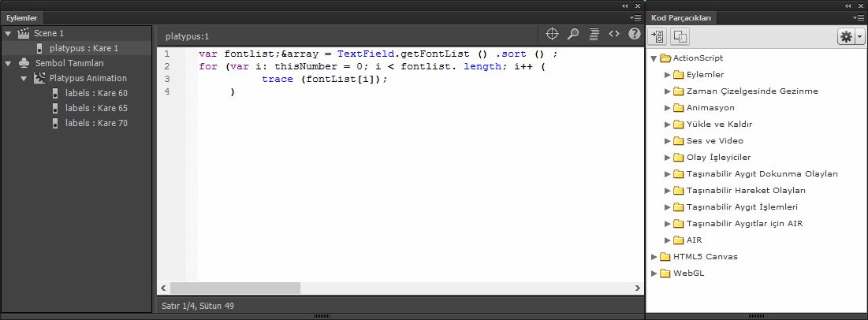Collapse the Scene 1 tree node
This screenshot has height=320, width=868.
click(x=9, y=33)
